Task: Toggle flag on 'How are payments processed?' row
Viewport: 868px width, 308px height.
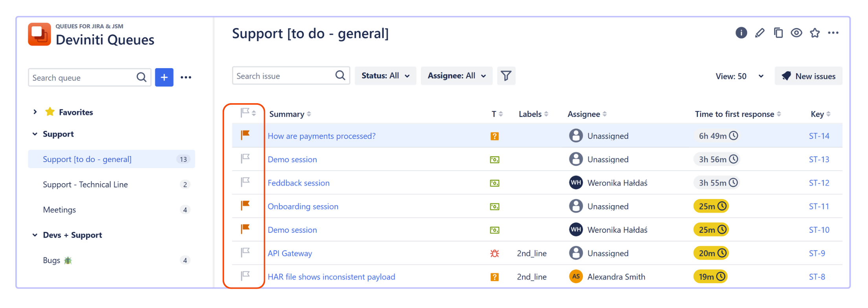Action: [x=245, y=135]
